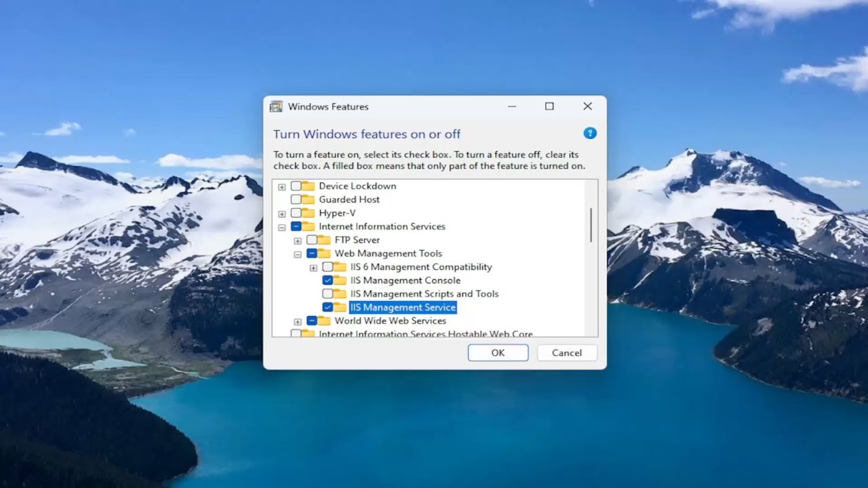The image size is (868, 488).
Task: Click OK to apply feature changes
Action: tap(498, 352)
